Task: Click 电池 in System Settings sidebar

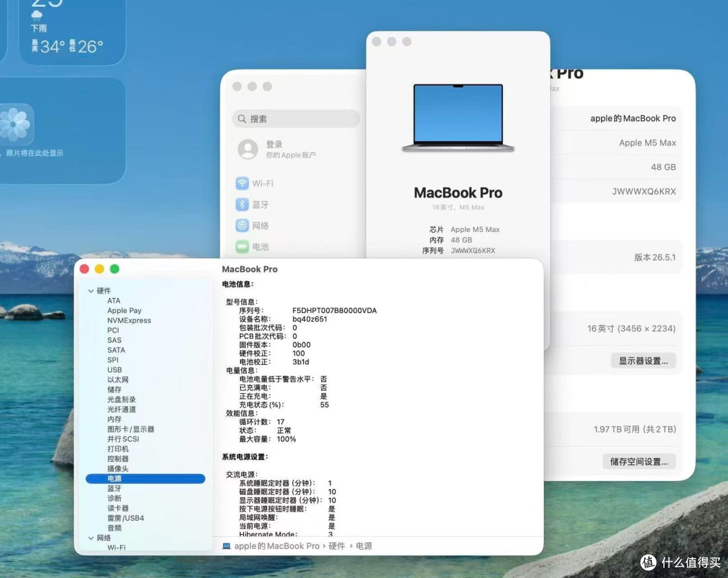Action: tap(260, 247)
